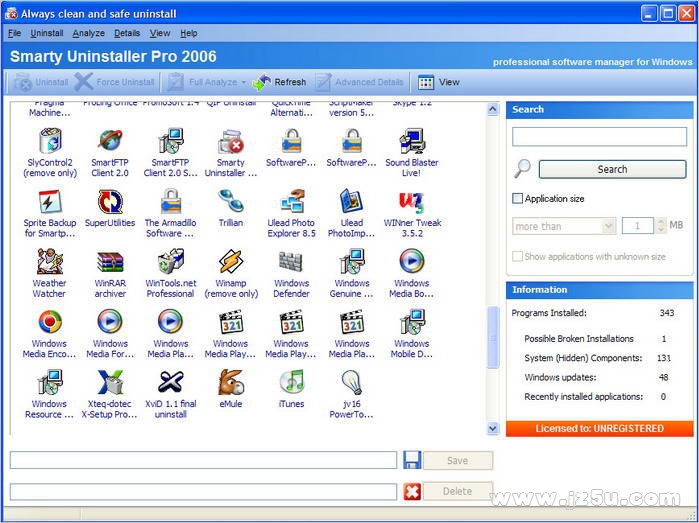Click the Save button
The image size is (699, 523).
click(458, 461)
